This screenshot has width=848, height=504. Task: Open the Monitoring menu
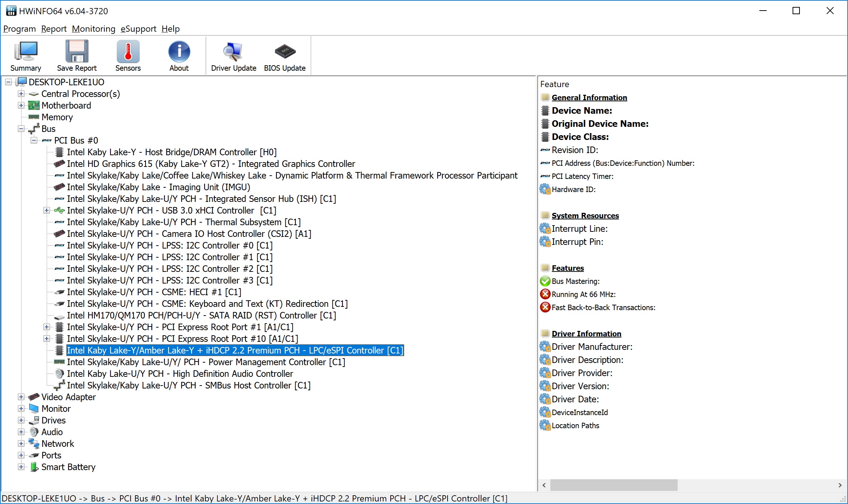pos(93,28)
